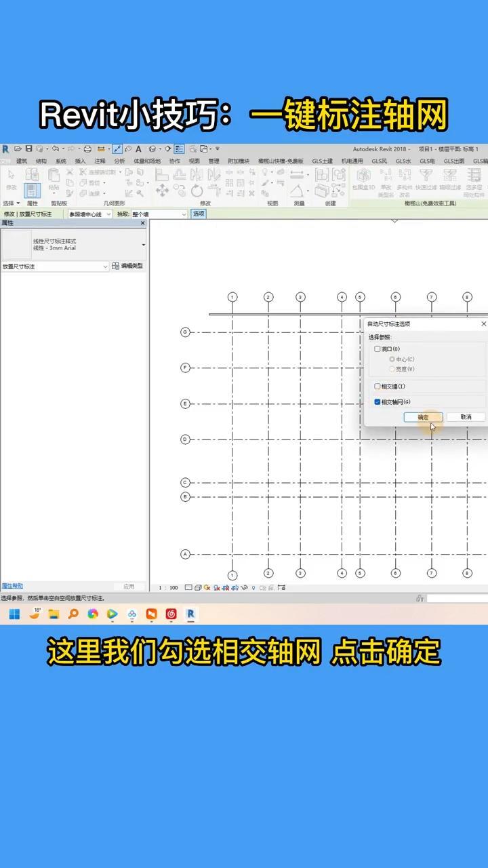Click the 1 : 100 view scale
The image size is (488, 868).
tap(168, 588)
